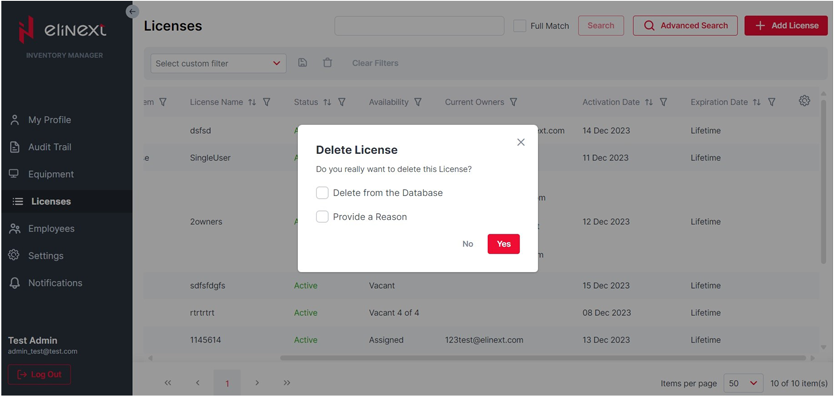The height and width of the screenshot is (396, 834).
Task: Filter the Availability column
Action: pos(418,102)
